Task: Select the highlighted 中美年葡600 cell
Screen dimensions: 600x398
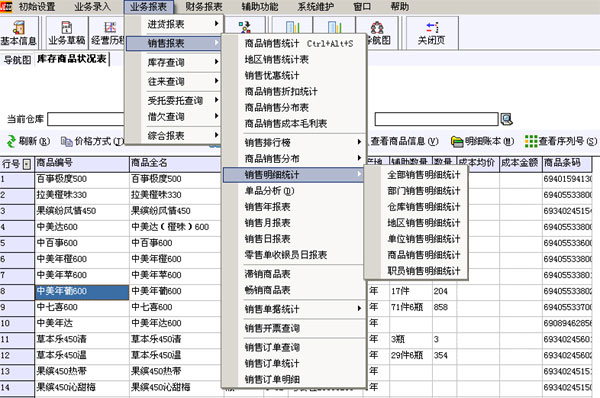Action: (82, 292)
